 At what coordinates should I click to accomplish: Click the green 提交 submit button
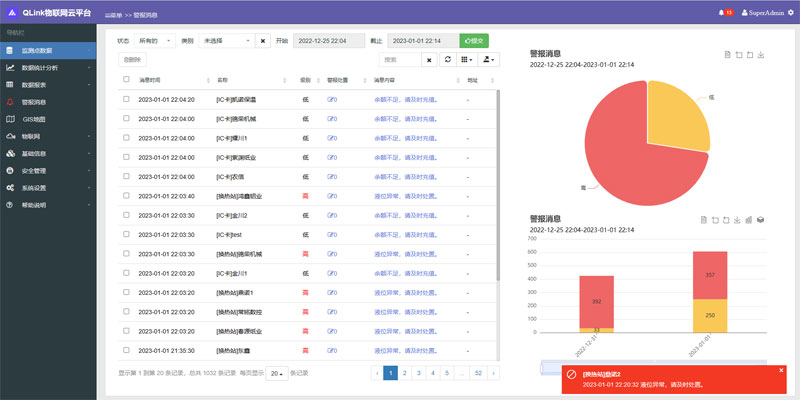(x=474, y=41)
